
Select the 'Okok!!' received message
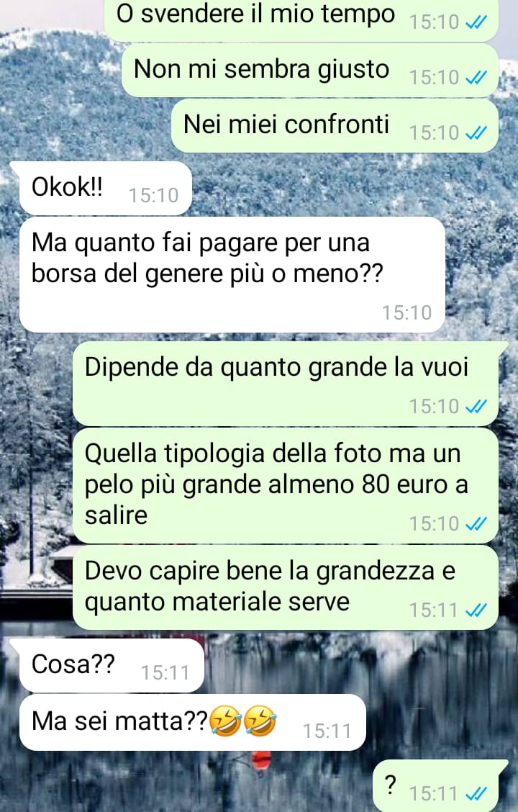click(106, 189)
